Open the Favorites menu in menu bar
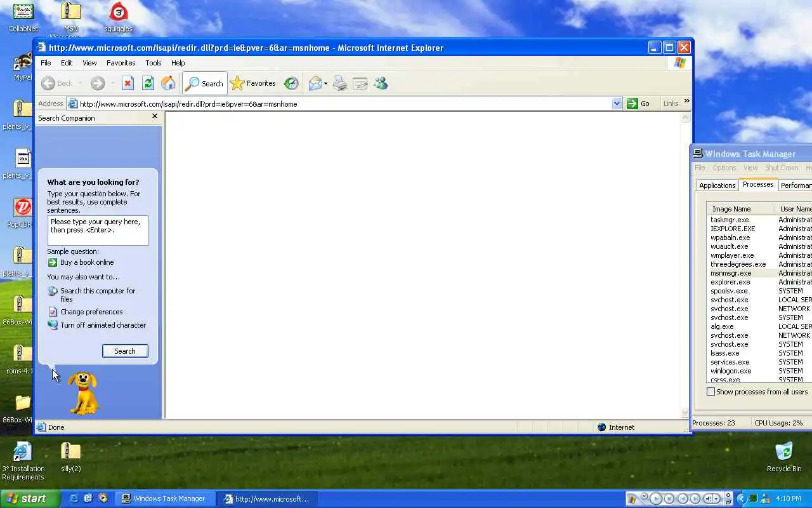 121,63
